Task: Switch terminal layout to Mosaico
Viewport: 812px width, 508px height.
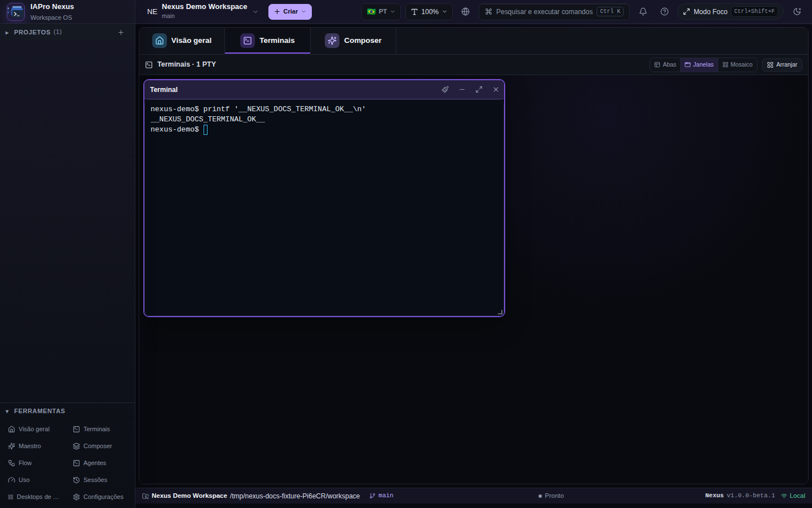Action: pyautogui.click(x=738, y=65)
